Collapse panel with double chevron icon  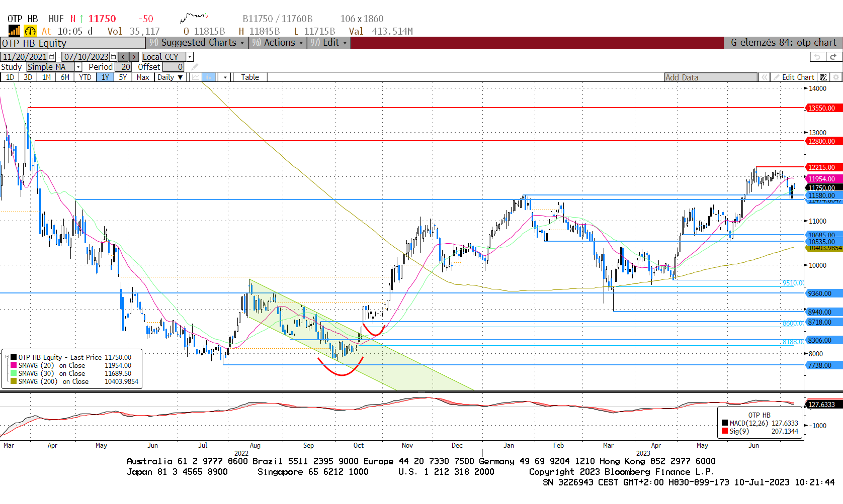765,77
